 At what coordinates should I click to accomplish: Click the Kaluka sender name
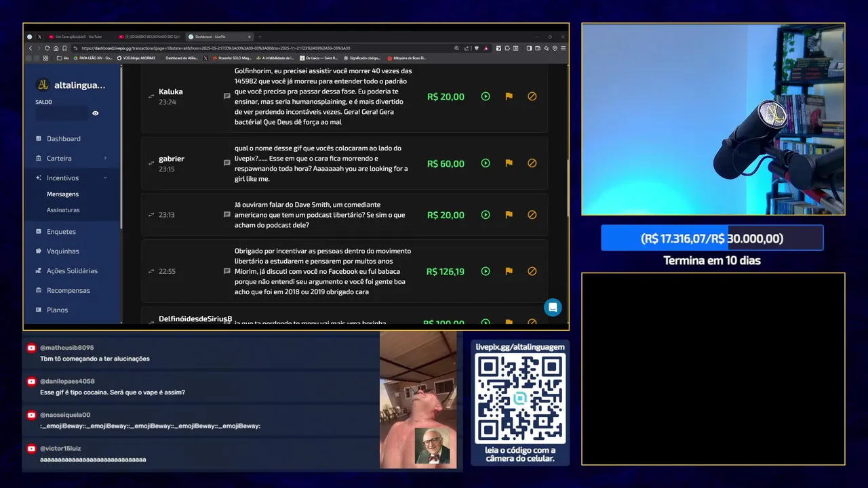171,91
